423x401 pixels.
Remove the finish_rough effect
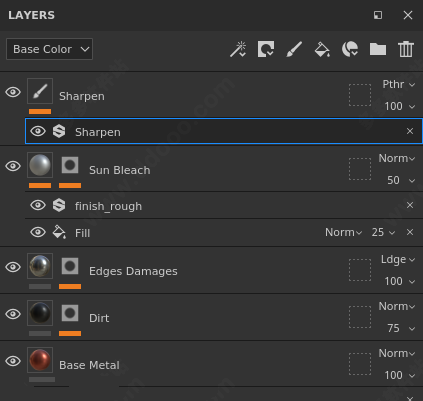coord(410,205)
